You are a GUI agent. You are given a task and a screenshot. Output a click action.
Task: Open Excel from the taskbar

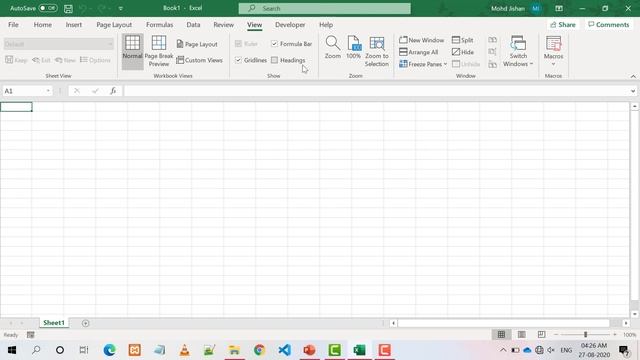click(x=359, y=350)
